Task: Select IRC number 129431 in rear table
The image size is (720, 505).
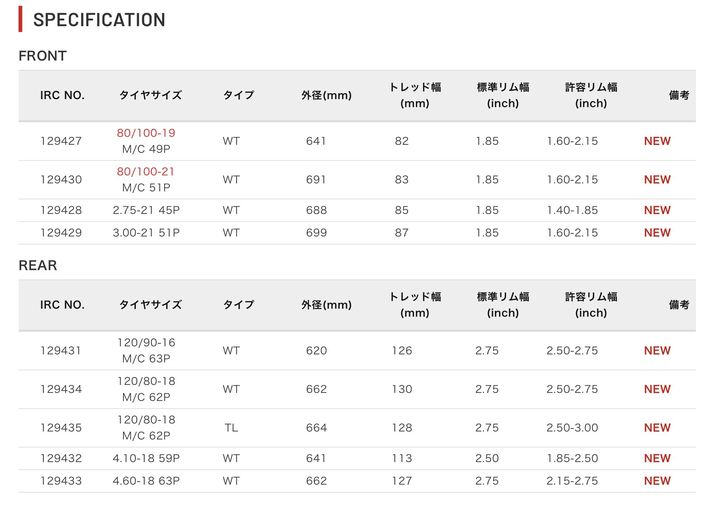Action: 61,351
